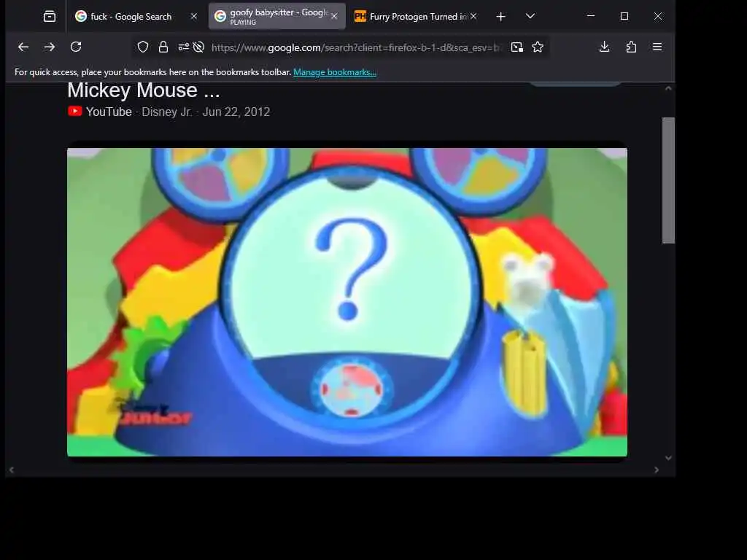This screenshot has height=560, width=747.
Task: Close the first Google Search tab
Action: pos(194,16)
